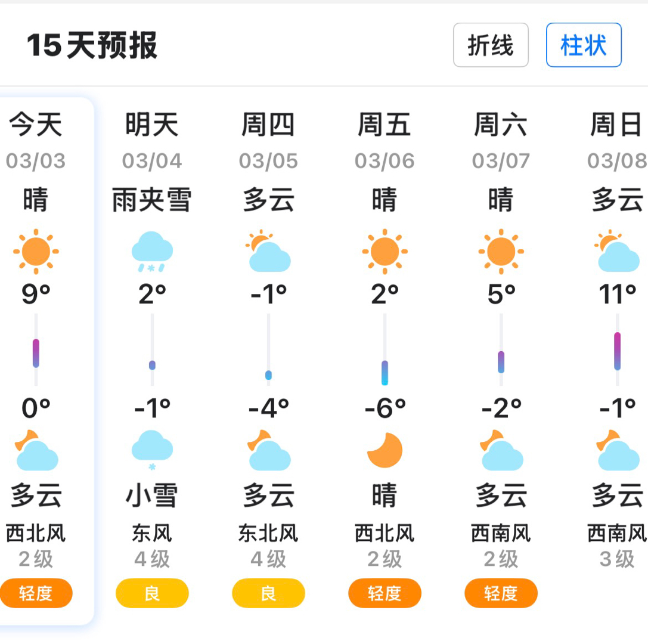Viewport: 648px width, 644px height.
Task: Click today's nighttime cloudy moon icon
Action: pos(36,450)
